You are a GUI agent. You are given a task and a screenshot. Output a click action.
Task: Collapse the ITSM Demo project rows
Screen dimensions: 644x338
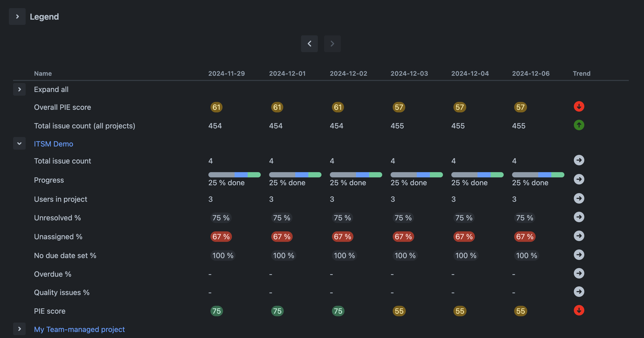point(19,144)
